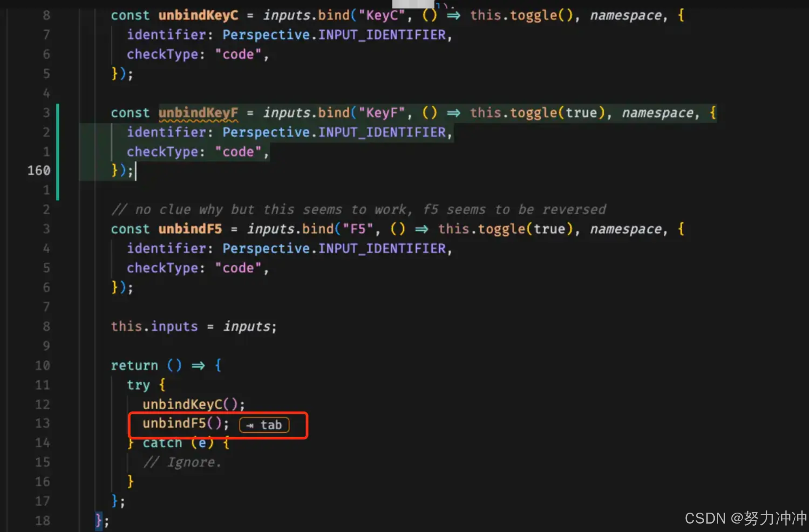Click the green change indicator bar in gutter
Viewport: 809px width, 532px height.
tap(58, 152)
